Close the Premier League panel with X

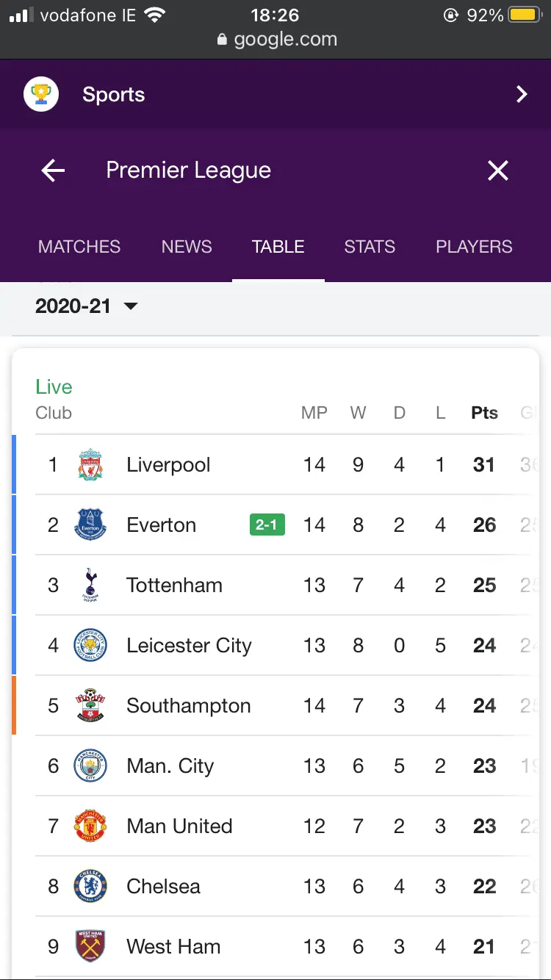(498, 170)
